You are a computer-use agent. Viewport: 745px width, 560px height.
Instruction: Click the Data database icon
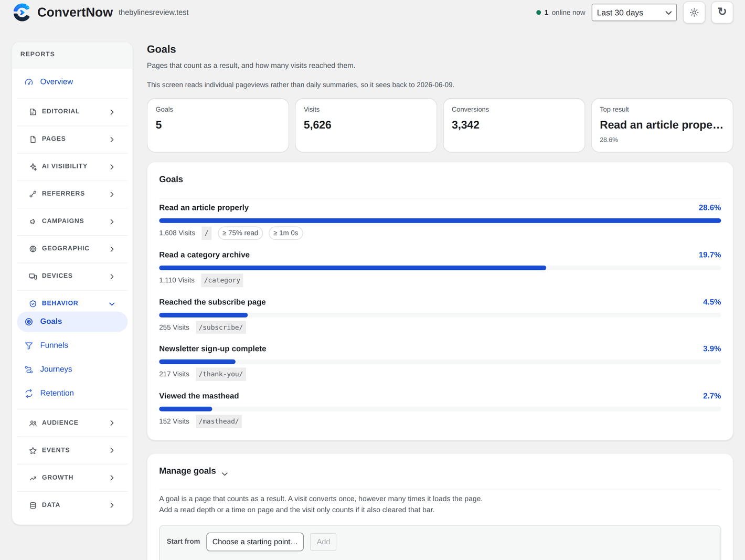pyautogui.click(x=33, y=505)
